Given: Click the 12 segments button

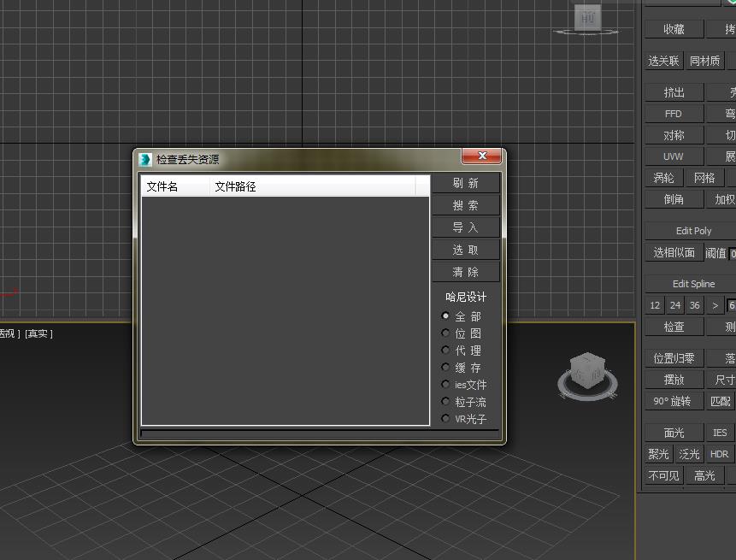Looking at the screenshot, I should (655, 305).
